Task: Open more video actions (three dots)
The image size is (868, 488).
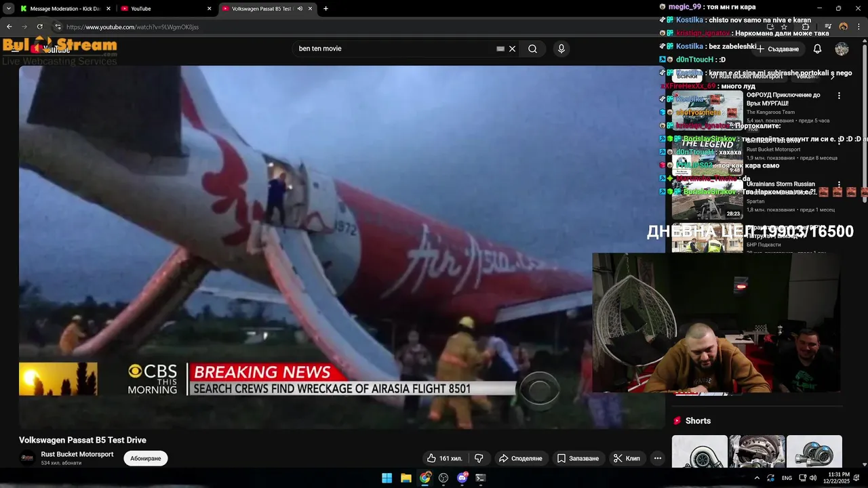Action: point(658,459)
